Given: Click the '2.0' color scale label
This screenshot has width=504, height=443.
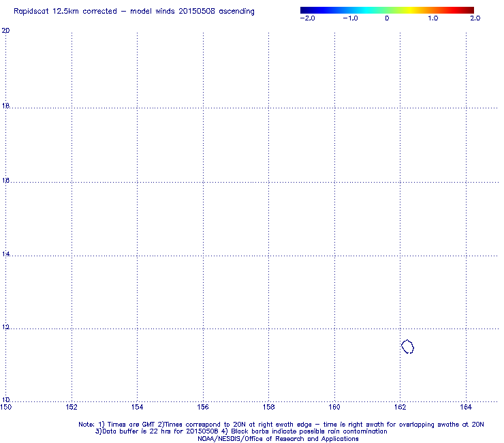Looking at the screenshot, I should [x=475, y=18].
